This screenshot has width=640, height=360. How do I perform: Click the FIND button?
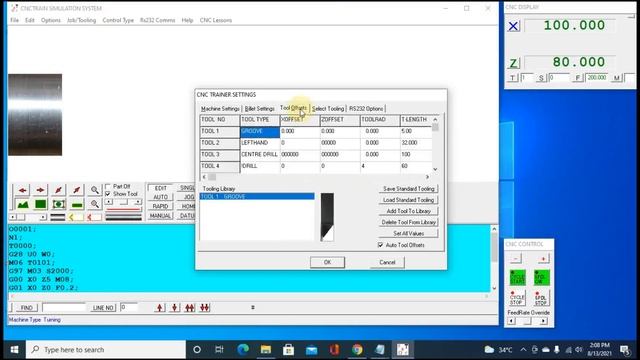tap(27, 308)
